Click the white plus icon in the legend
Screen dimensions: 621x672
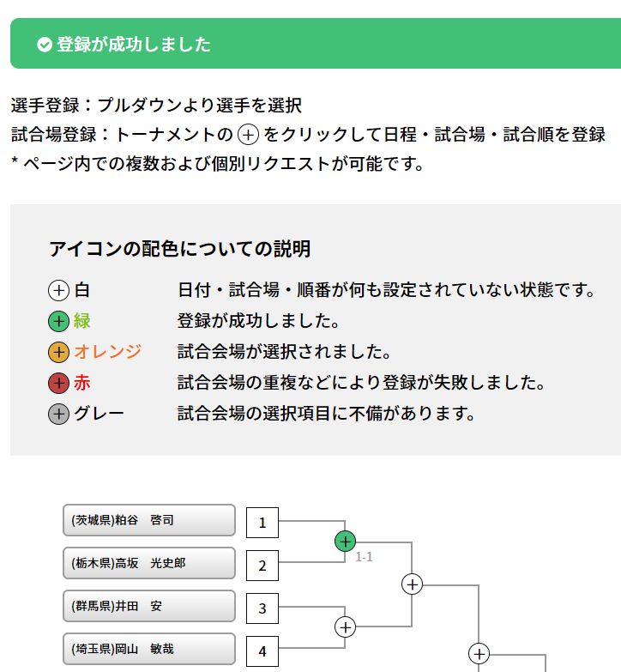[58, 290]
